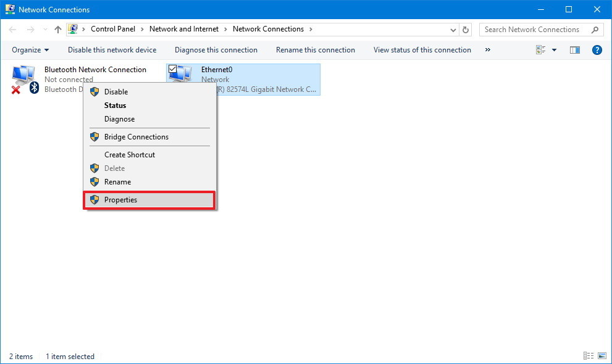Screen dimensions: 612x364
Task: Choose Properties from the context menu
Action: (120, 200)
